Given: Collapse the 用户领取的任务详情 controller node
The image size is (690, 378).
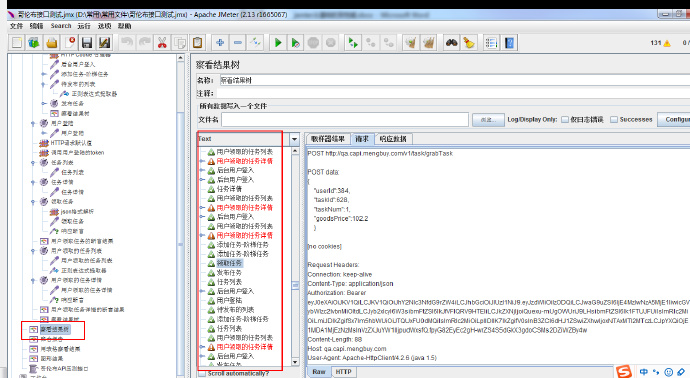Looking at the screenshot, I should pyautogui.click(x=33, y=280).
